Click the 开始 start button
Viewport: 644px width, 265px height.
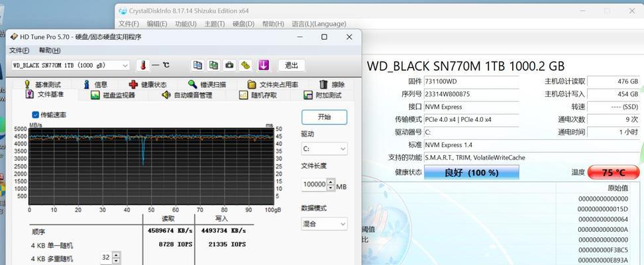point(324,117)
